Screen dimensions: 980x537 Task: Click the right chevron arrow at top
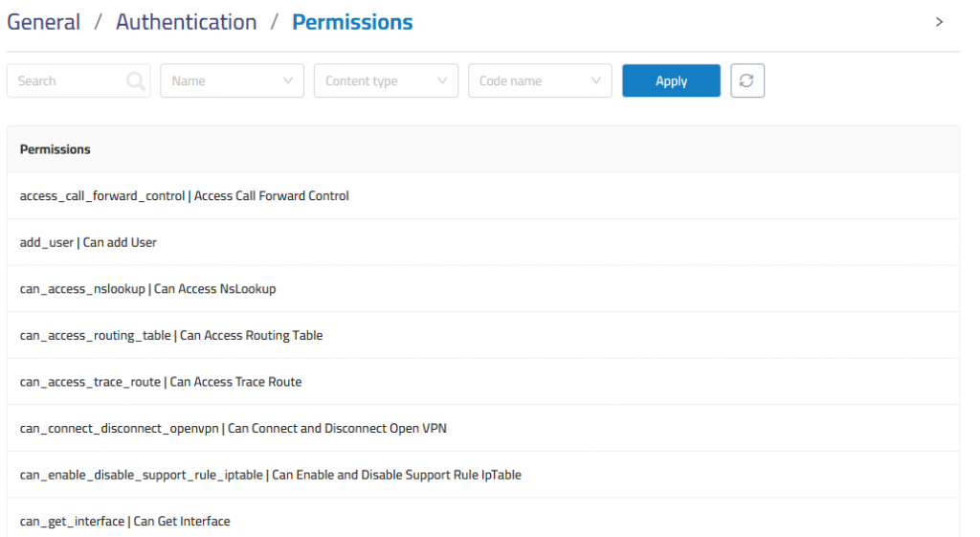939,22
